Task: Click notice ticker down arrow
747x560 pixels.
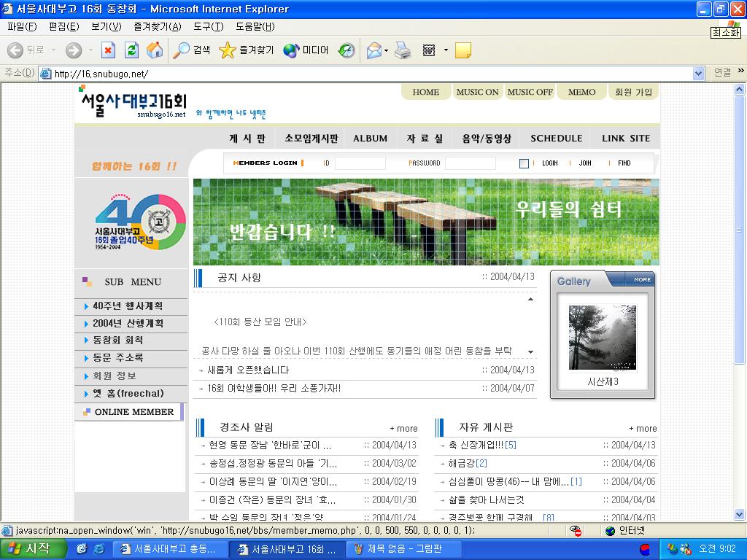Action: tap(530, 352)
